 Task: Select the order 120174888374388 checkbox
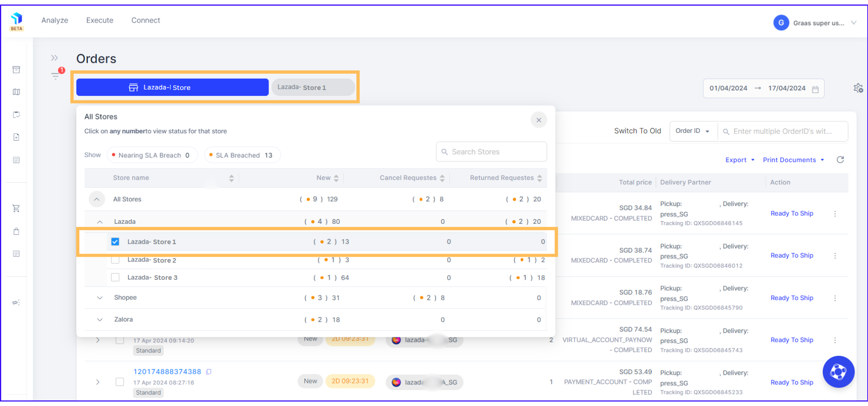119,382
